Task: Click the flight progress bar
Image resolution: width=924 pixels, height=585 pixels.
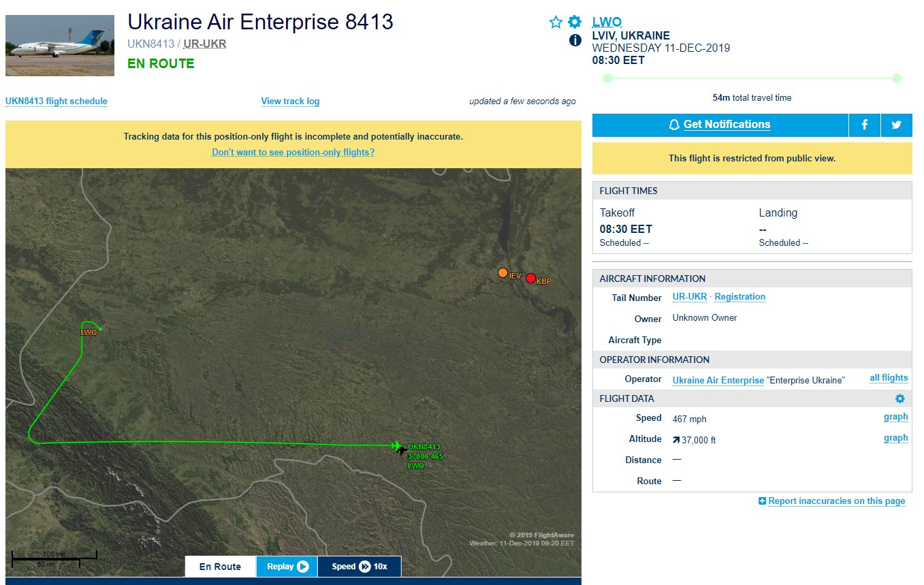Action: point(752,78)
